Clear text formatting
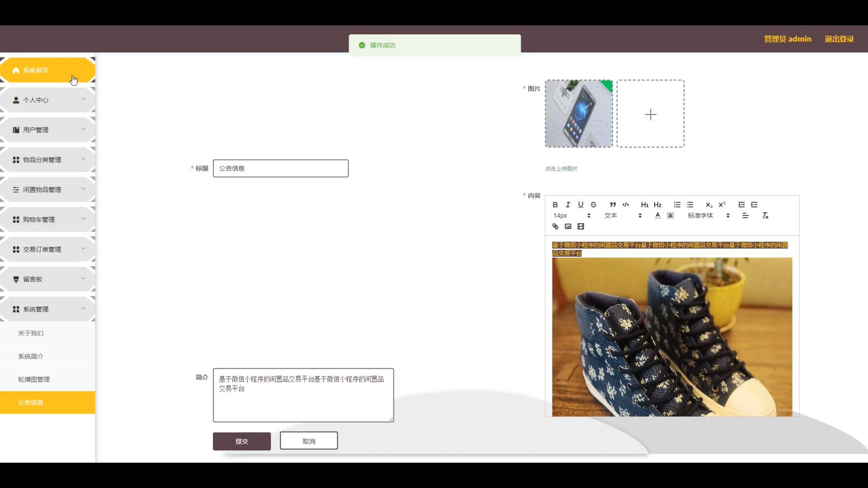868x488 pixels. pos(765,216)
